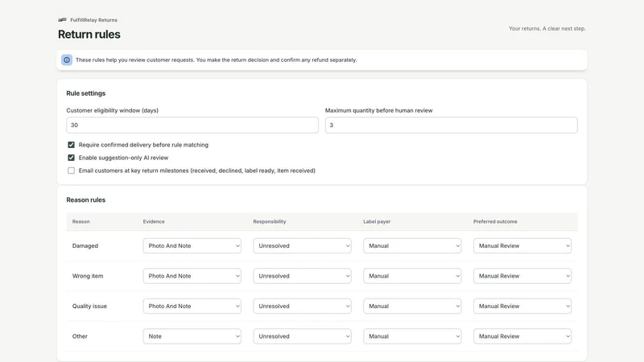
Task: Open the Damaged row Evidence dropdown
Action: [x=192, y=246]
